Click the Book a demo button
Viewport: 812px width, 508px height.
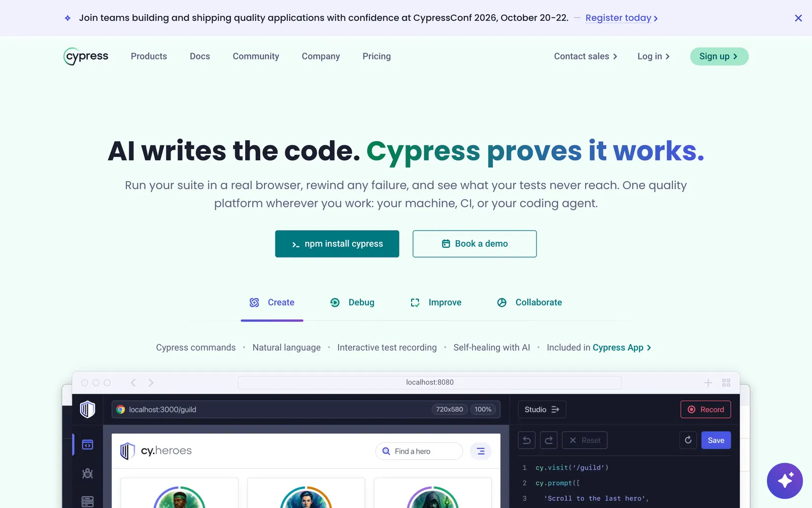pos(475,244)
